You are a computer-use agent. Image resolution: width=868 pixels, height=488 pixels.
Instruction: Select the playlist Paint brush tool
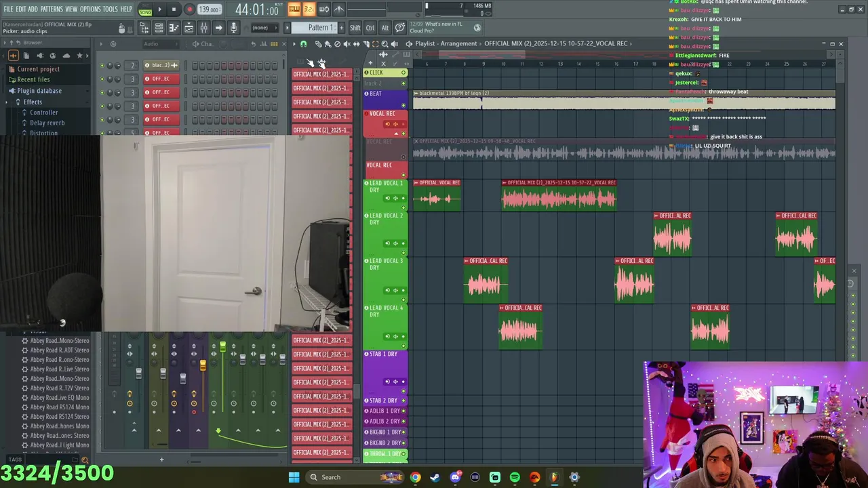[328, 43]
